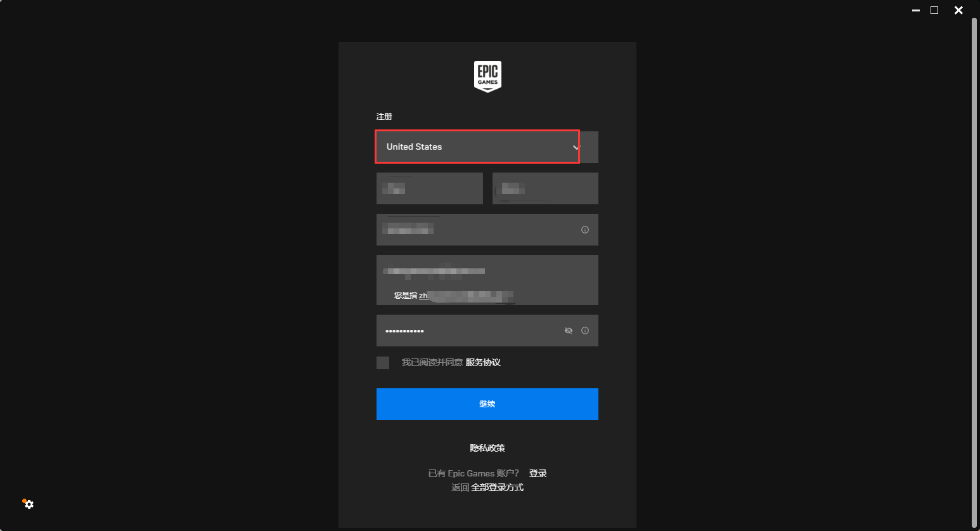
Task: Return to 全部登录方式 all login methods
Action: pos(498,487)
